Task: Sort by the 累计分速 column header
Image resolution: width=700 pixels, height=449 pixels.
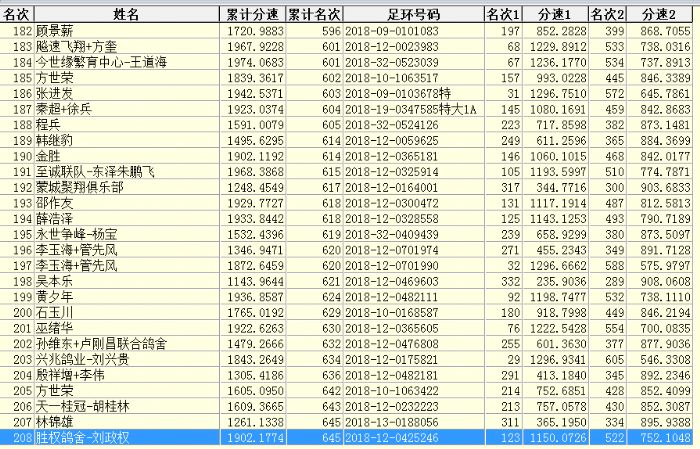Action: pyautogui.click(x=251, y=14)
